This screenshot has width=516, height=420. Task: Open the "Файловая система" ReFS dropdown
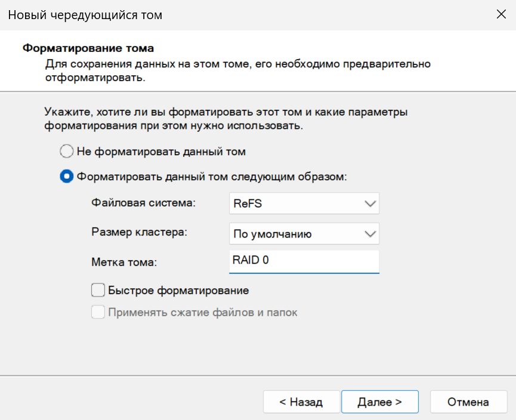[304, 203]
